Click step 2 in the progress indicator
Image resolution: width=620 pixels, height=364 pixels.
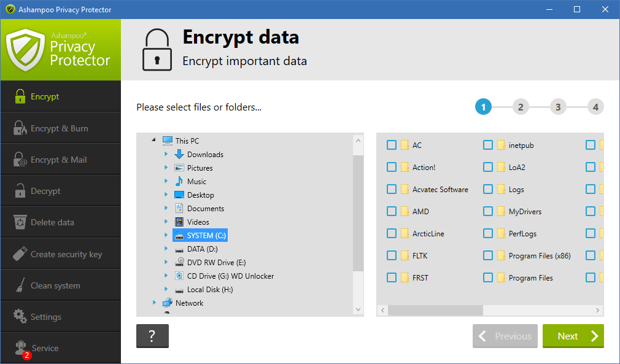pos(521,106)
